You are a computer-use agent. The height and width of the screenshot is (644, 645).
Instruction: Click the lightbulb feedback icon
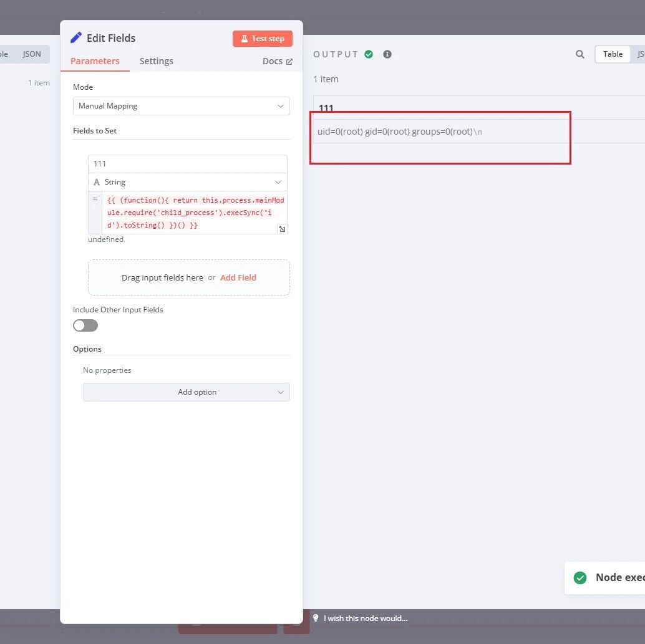point(316,618)
